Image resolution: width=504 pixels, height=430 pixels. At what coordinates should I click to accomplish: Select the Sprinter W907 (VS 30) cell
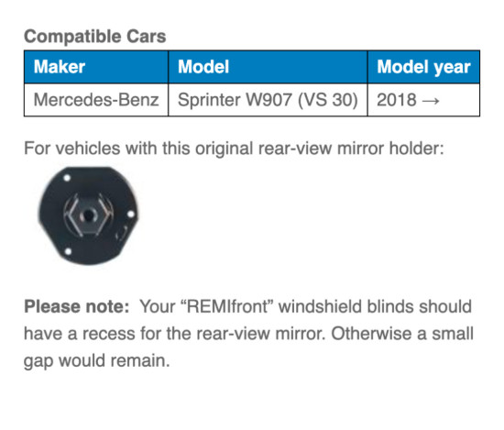pos(268,100)
